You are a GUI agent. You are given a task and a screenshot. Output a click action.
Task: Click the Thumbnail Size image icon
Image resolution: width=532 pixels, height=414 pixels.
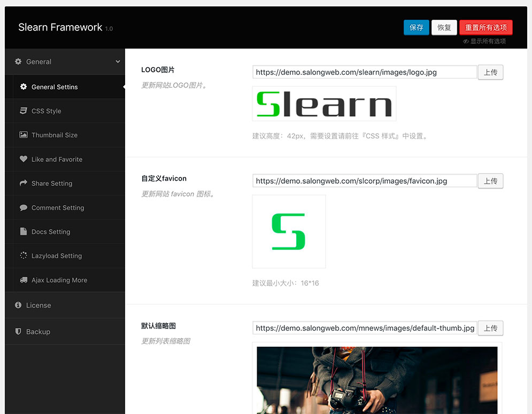(x=24, y=135)
